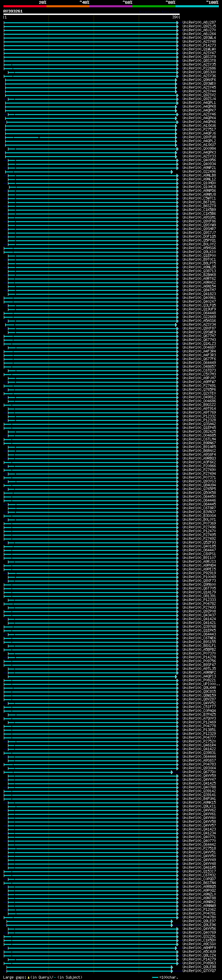
Task: Select hit label UniRef100_P92919
Action: (x=199, y=573)
